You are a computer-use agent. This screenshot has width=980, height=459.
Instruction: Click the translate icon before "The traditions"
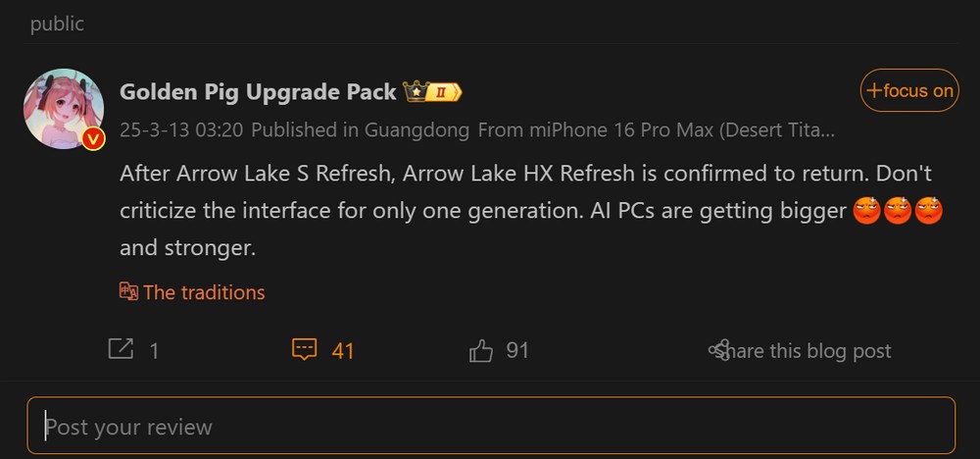point(128,291)
